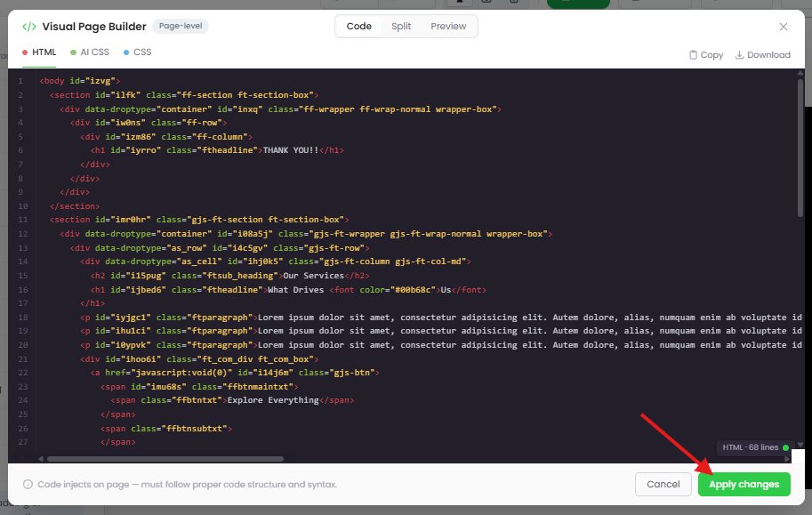Image resolution: width=812 pixels, height=515 pixels.
Task: Click the Code injects on page notice text
Action: click(x=187, y=485)
